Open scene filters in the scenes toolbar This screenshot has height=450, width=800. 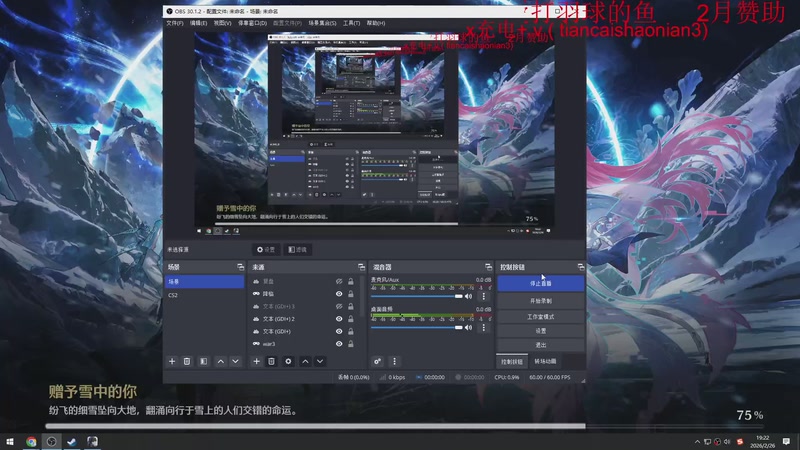tap(204, 361)
